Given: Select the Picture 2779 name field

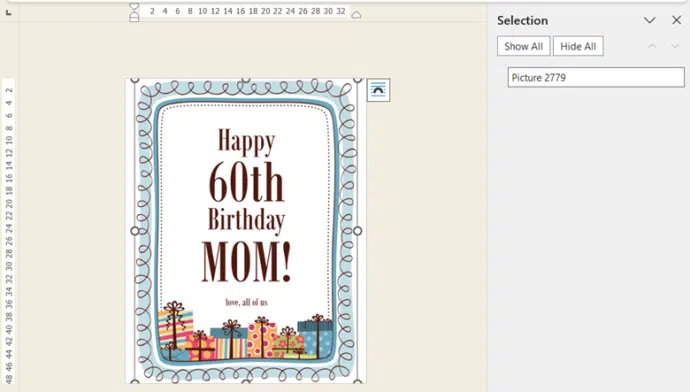Looking at the screenshot, I should click(x=596, y=77).
